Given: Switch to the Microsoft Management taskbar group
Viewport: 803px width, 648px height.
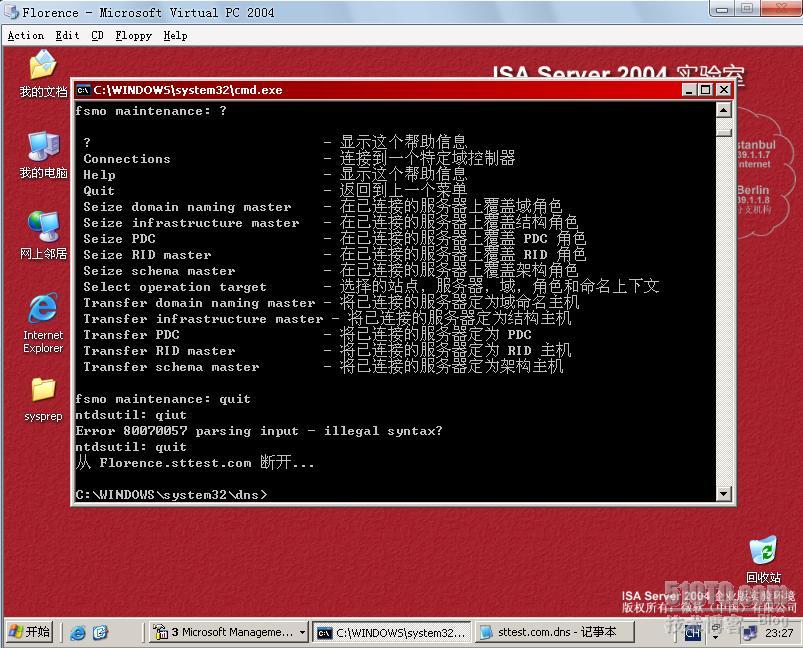Looking at the screenshot, I should point(229,633).
